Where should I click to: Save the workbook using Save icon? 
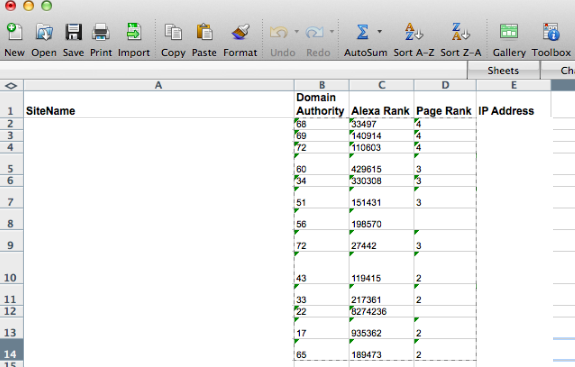click(73, 32)
